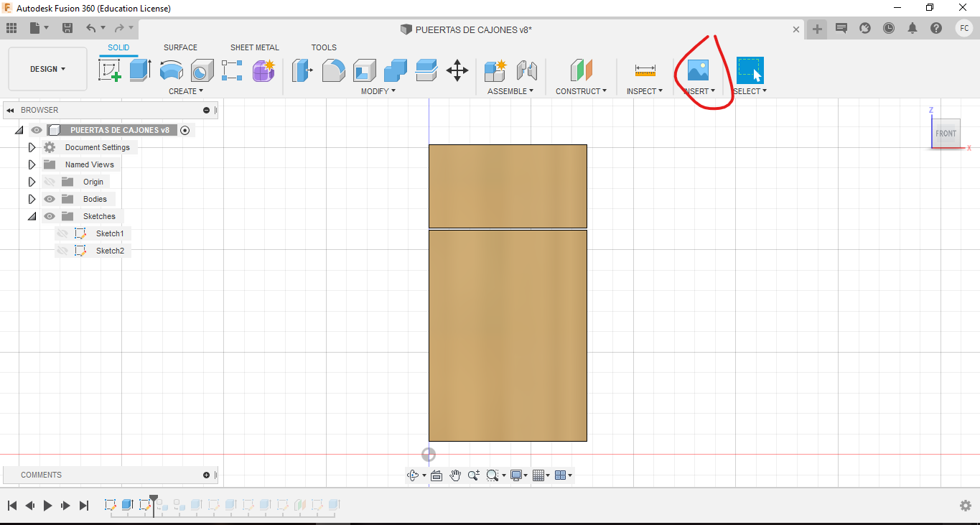Image resolution: width=980 pixels, height=525 pixels.
Task: Expand the Document Settings node
Action: coord(32,147)
